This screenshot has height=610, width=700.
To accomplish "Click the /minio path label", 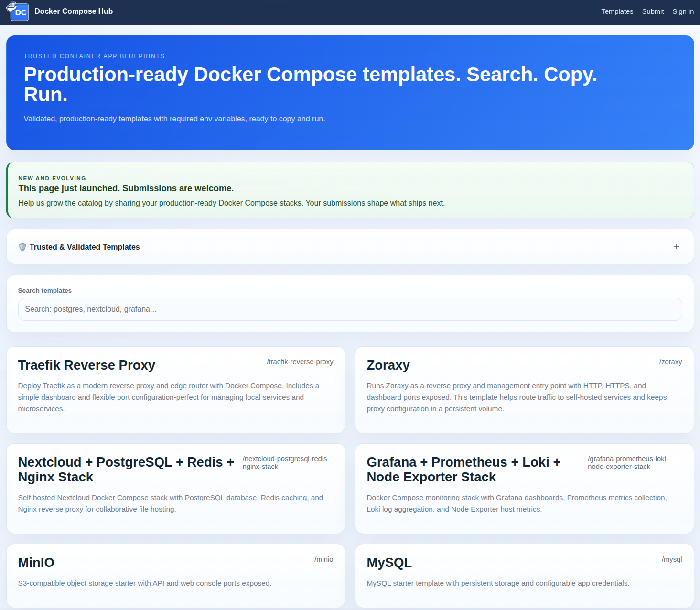I will [x=324, y=559].
